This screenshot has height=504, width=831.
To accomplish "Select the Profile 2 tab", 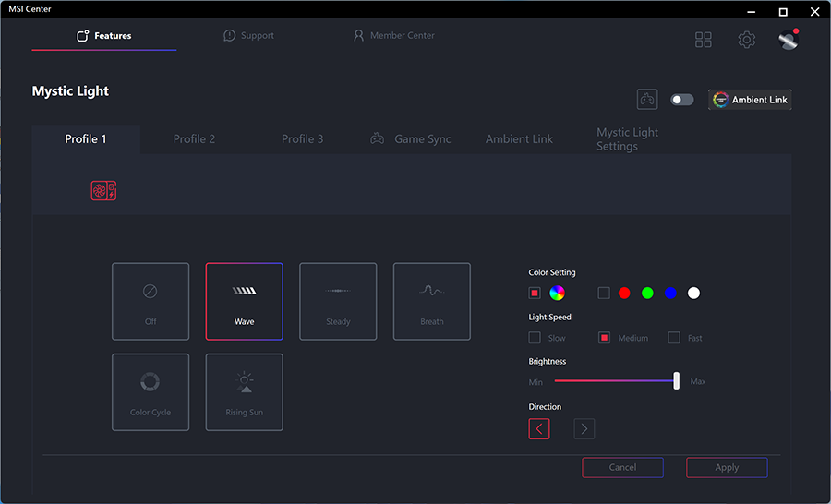I will [x=194, y=139].
